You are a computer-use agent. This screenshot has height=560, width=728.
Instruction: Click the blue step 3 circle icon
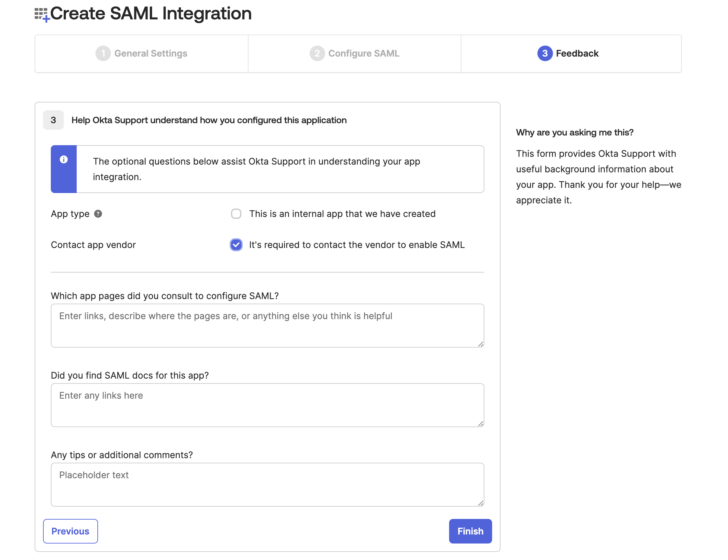[545, 53]
